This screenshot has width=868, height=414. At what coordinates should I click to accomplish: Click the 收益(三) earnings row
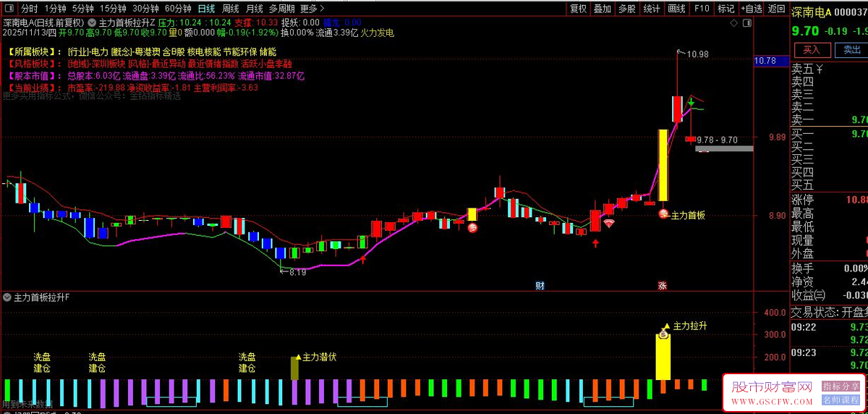(x=829, y=295)
